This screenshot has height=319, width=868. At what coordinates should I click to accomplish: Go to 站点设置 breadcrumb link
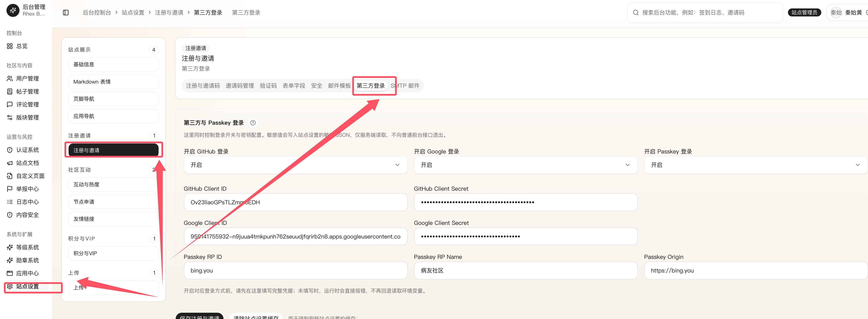[133, 13]
